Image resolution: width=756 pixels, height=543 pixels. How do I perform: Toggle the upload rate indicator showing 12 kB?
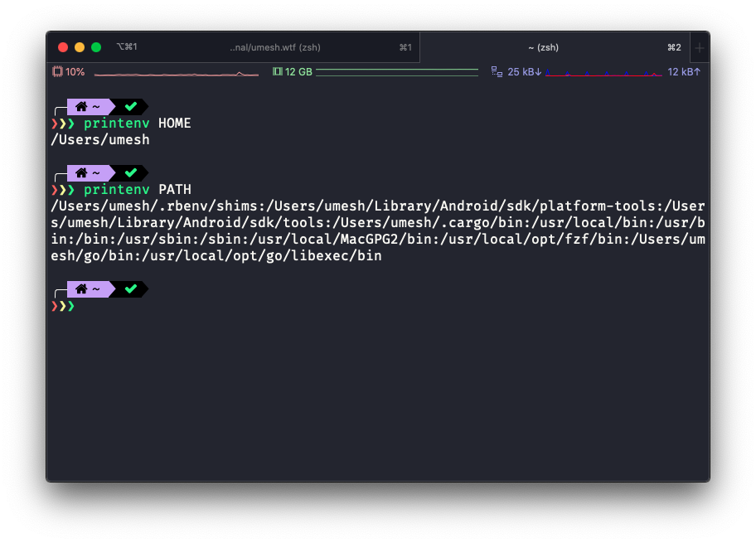pyautogui.click(x=685, y=72)
